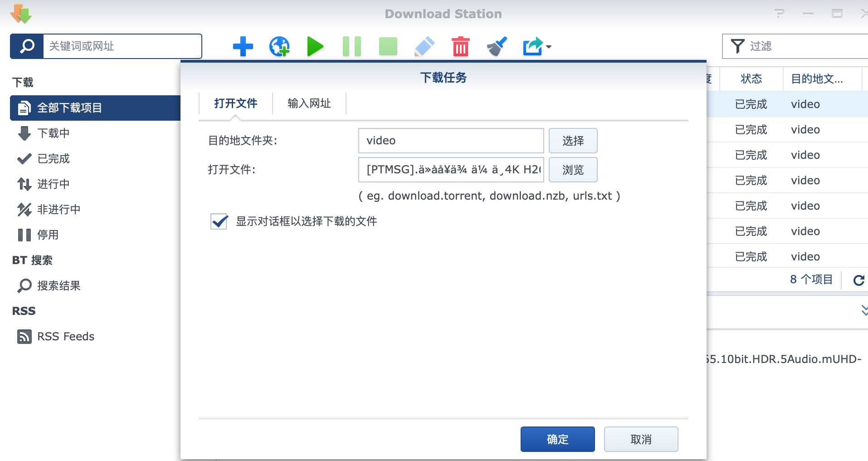Select 停用 in the sidebar
Screen dimensions: 868x461
pyautogui.click(x=95, y=235)
